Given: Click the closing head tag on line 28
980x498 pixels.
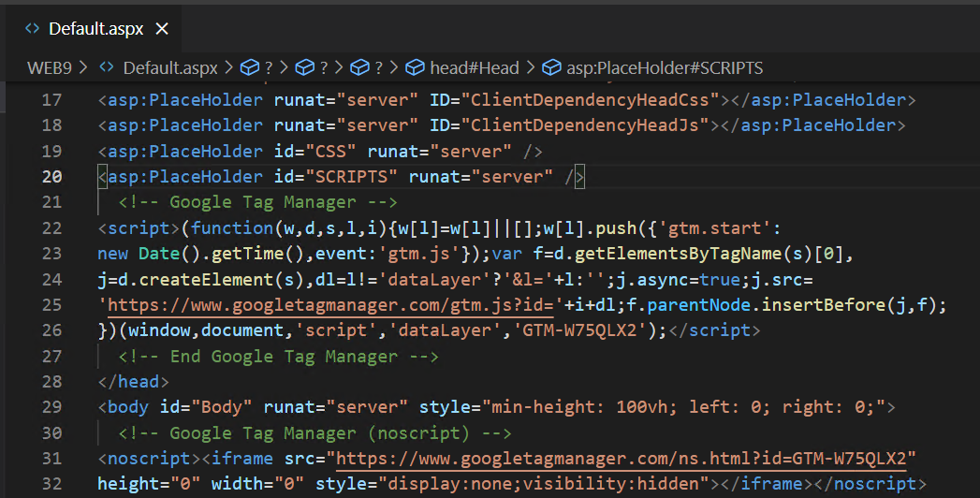Looking at the screenshot, I should click(134, 382).
